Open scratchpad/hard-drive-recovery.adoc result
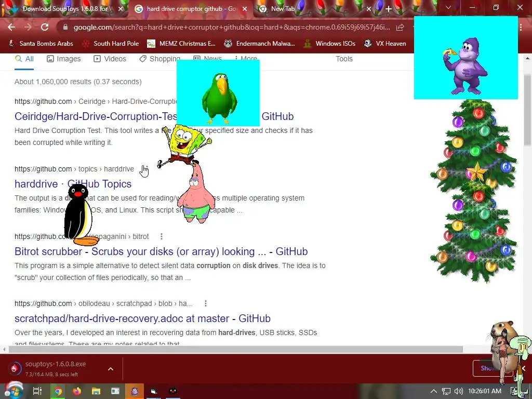Image resolution: width=532 pixels, height=399 pixels. 142,318
